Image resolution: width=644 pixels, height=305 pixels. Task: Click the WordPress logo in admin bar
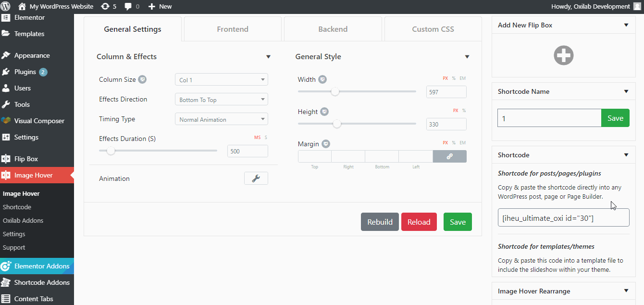[6, 6]
